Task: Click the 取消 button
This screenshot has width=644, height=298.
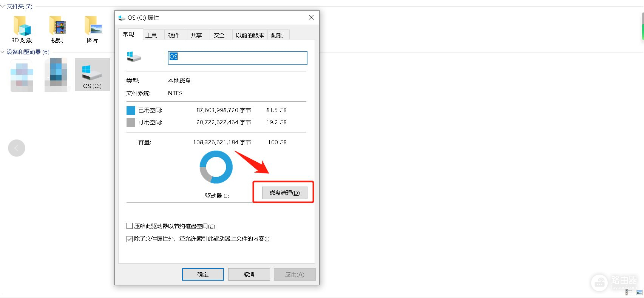Action: [249, 275]
